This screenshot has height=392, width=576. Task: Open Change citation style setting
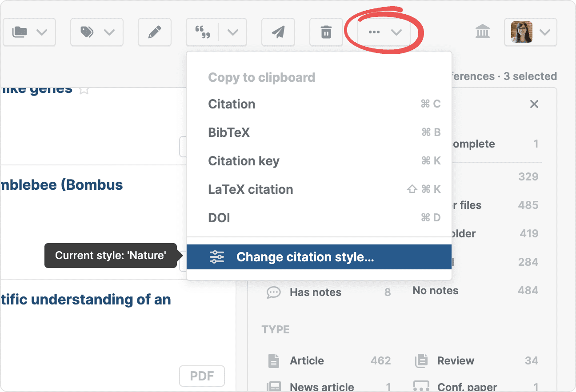[x=305, y=257]
